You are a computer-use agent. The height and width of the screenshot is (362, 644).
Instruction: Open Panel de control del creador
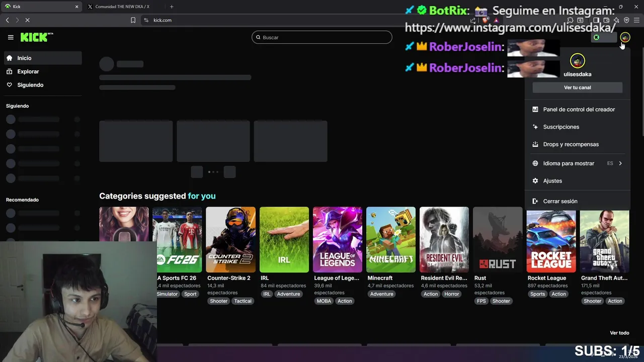pos(577,109)
